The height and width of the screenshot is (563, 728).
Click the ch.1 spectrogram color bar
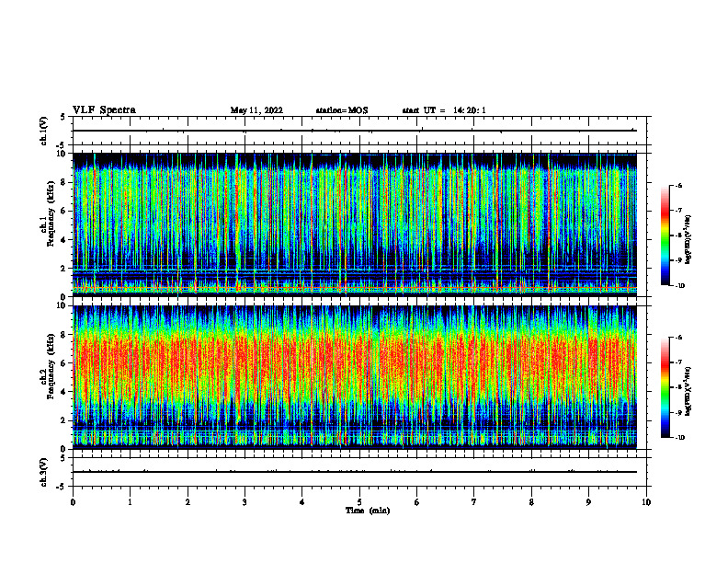point(665,236)
